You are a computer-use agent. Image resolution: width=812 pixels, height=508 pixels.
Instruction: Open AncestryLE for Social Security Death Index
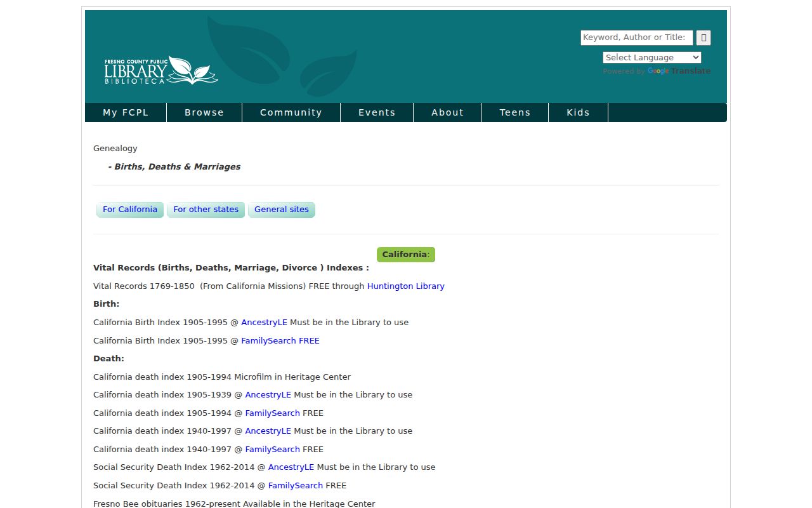(x=291, y=467)
